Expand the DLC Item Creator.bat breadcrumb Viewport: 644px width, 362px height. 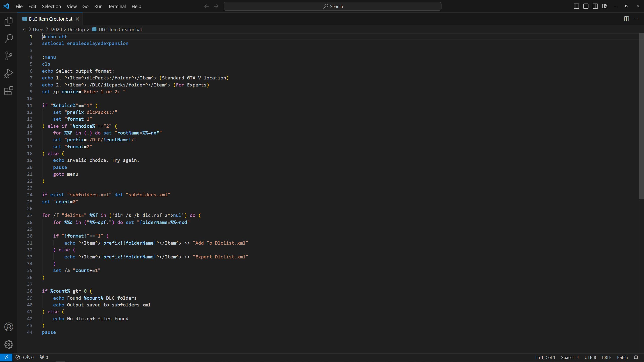coord(117,29)
